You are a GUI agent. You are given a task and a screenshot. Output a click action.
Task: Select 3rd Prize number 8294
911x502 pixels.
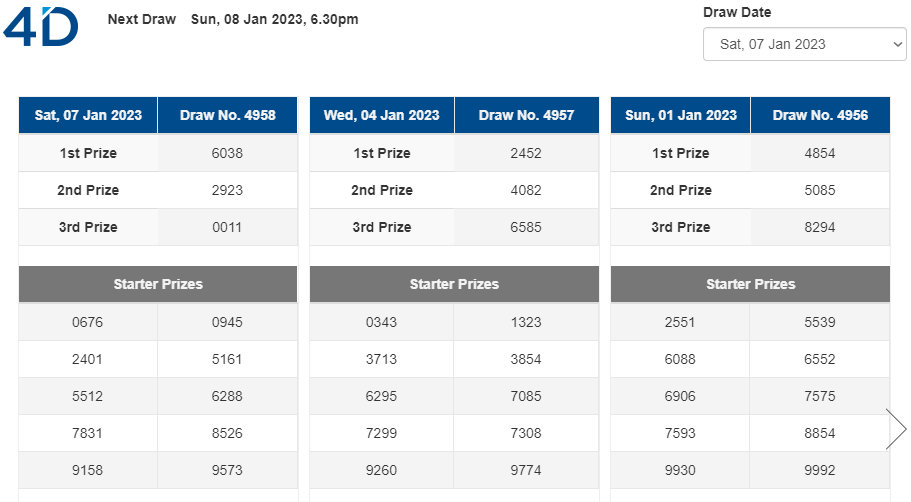pos(820,227)
